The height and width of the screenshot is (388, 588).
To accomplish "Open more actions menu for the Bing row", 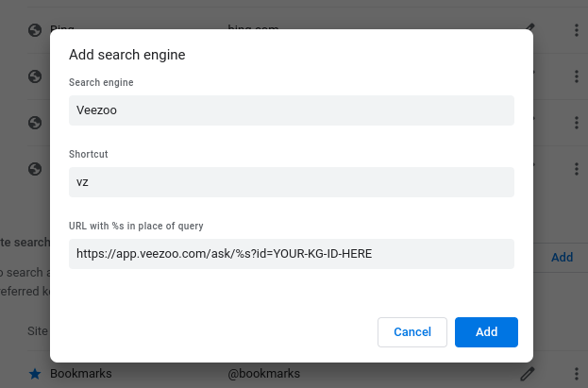I will [x=577, y=30].
